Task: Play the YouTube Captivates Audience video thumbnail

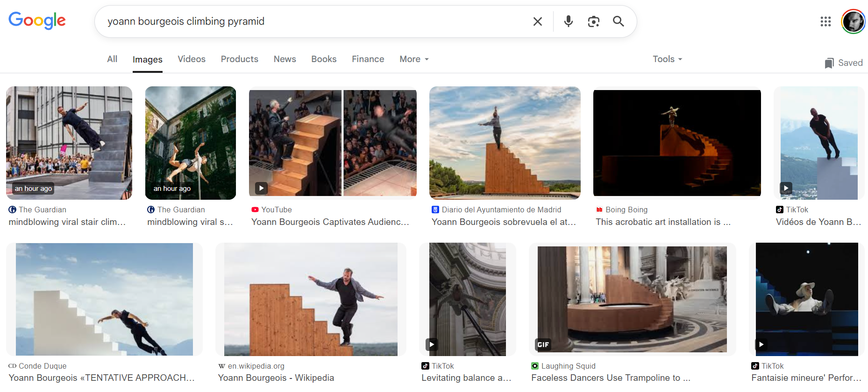Action: tap(333, 143)
